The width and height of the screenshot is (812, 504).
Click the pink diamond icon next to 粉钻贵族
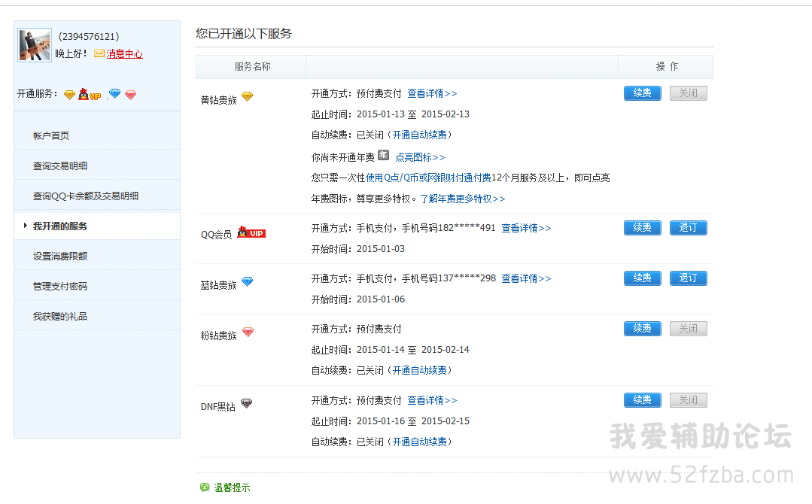(x=248, y=332)
